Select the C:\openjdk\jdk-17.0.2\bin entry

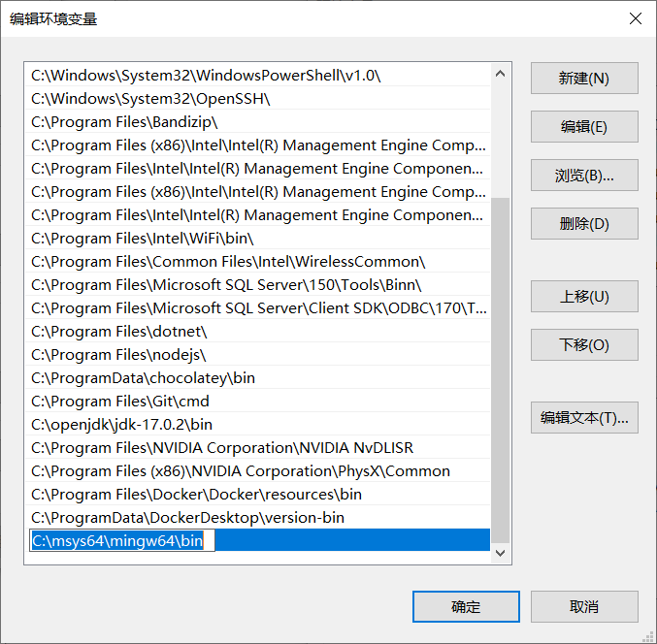pyautogui.click(x=257, y=425)
